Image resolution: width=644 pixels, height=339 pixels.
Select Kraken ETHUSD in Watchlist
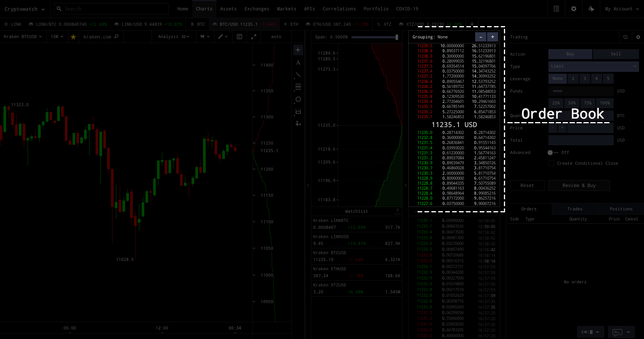(357, 272)
